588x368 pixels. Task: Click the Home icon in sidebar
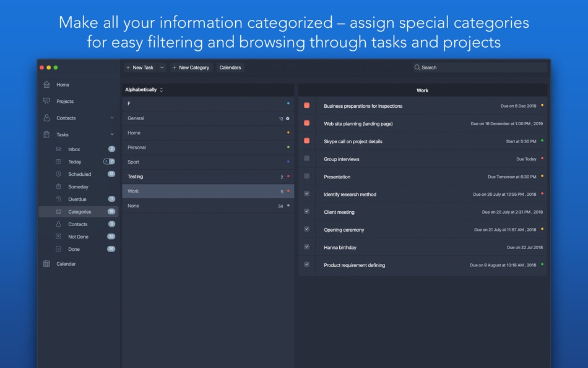(46, 85)
